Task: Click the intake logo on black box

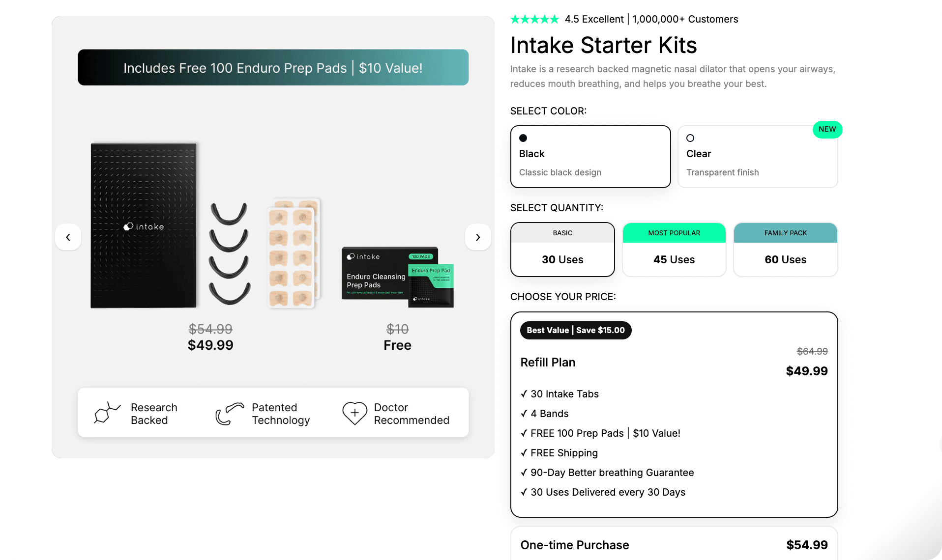Action: point(144,226)
